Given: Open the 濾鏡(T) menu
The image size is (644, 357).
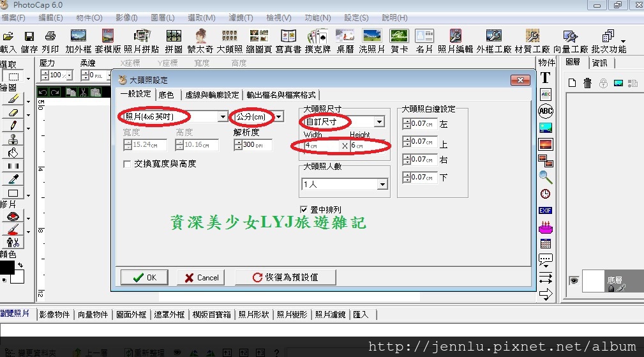Looking at the screenshot, I should coord(241,18).
